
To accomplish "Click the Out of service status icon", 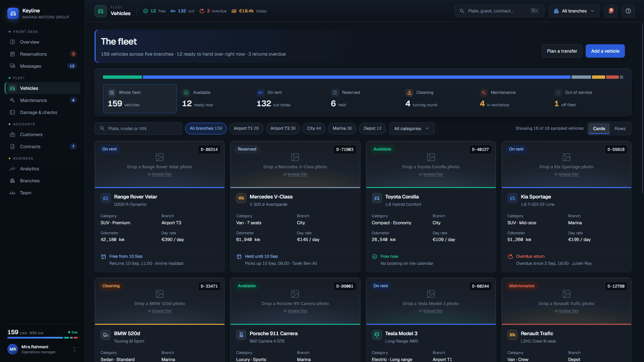I will click(x=558, y=93).
